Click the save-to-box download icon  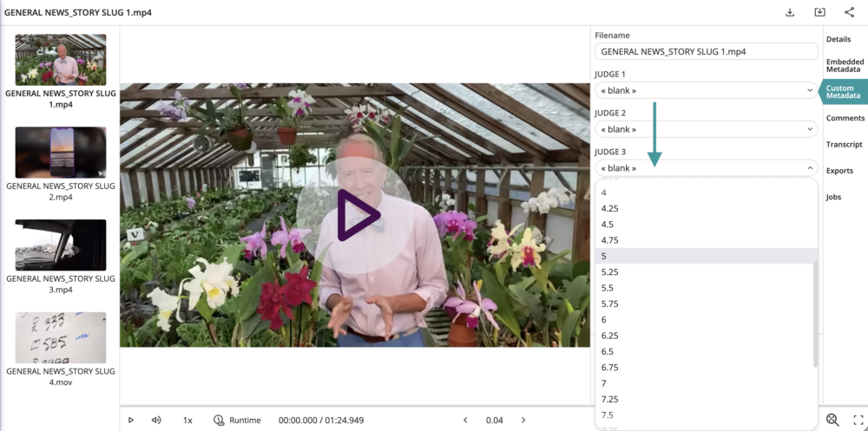[x=819, y=12]
